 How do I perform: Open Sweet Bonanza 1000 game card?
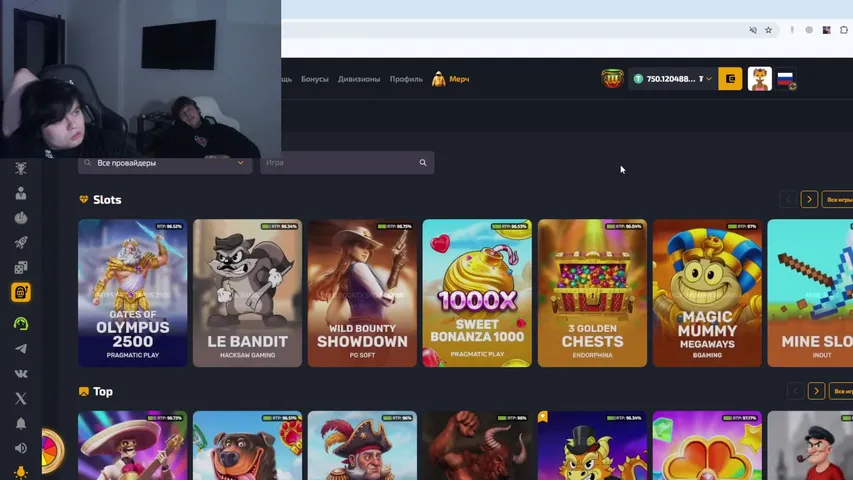coord(477,293)
